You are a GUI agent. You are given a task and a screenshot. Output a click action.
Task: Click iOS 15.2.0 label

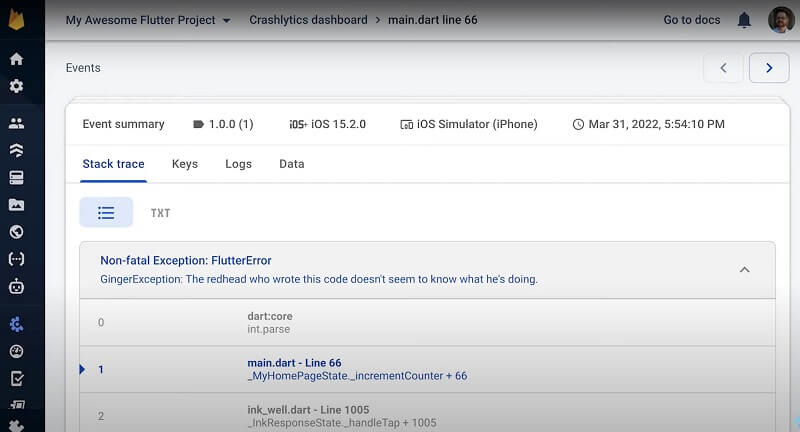pos(328,124)
